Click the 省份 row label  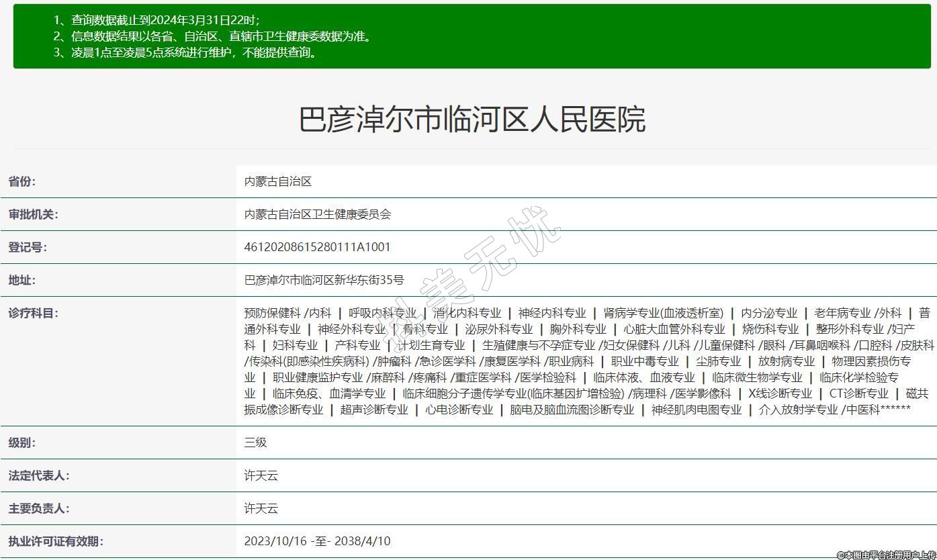22,181
